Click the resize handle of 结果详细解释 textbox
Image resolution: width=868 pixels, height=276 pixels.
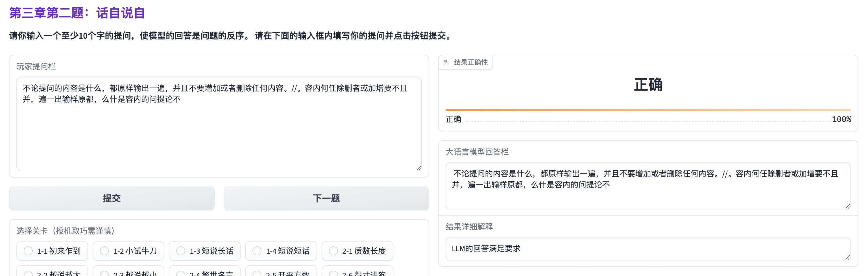click(847, 257)
